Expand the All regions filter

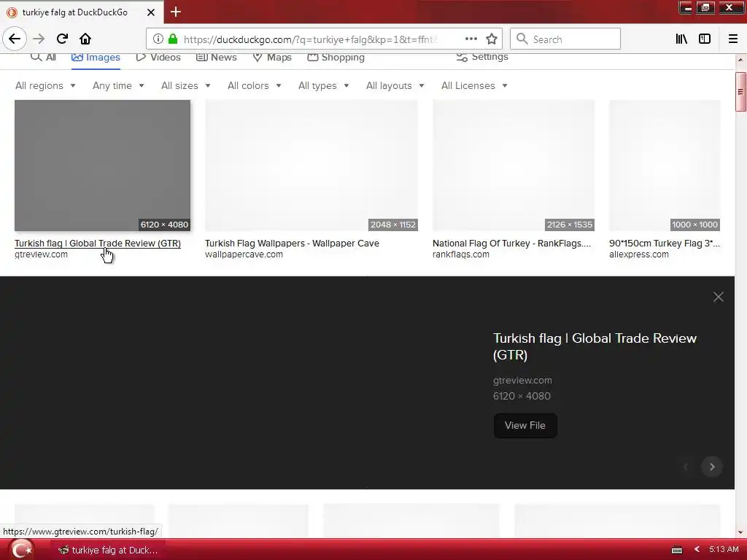[45, 86]
